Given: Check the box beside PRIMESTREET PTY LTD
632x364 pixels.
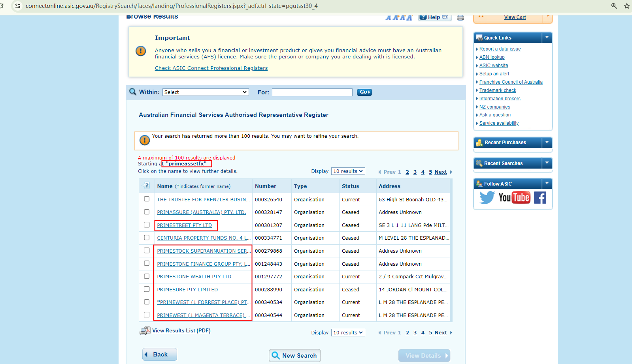Looking at the screenshot, I should [147, 225].
